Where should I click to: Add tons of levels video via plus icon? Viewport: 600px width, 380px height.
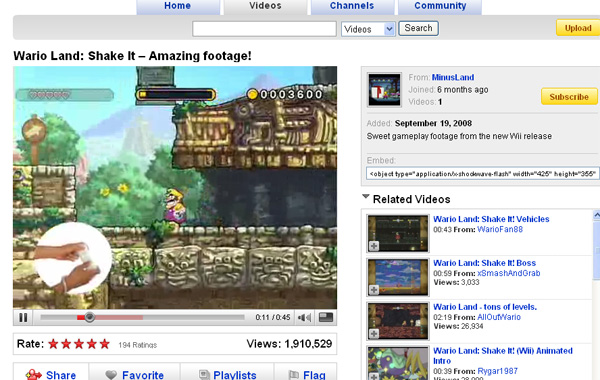click(x=374, y=334)
